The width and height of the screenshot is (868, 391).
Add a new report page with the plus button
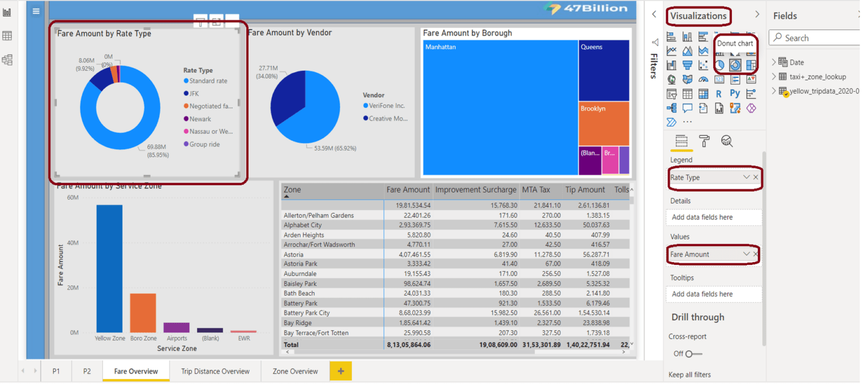coord(340,371)
